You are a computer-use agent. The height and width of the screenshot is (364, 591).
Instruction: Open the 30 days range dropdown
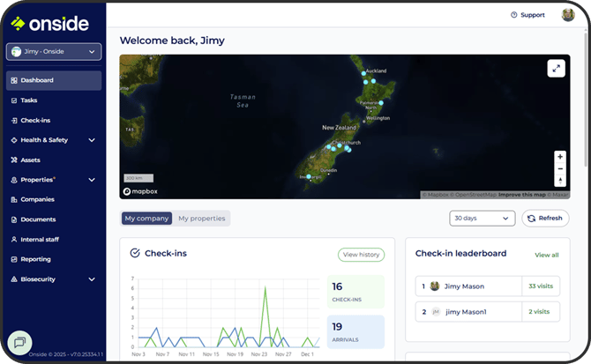click(482, 219)
